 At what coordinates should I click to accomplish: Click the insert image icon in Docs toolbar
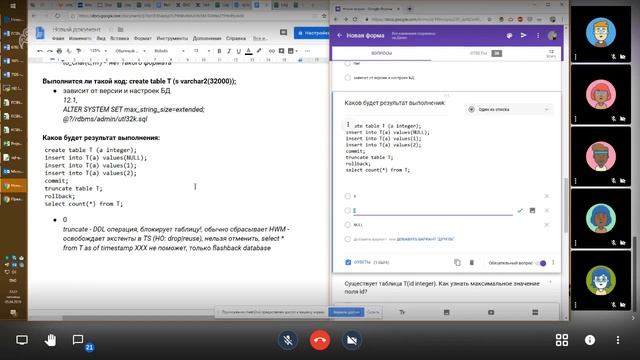click(291, 51)
